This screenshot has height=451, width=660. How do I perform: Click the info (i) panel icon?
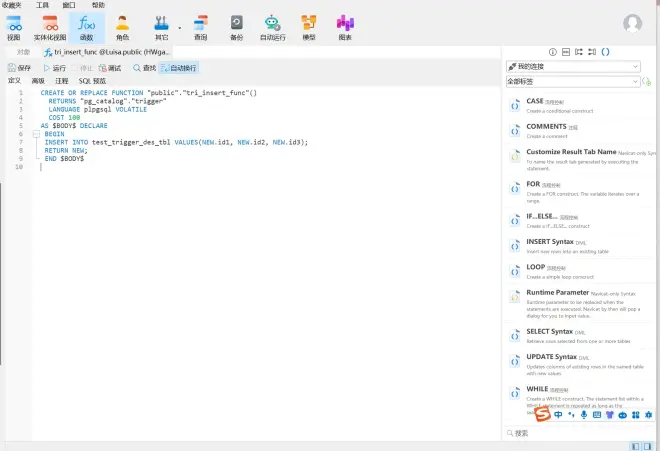pyautogui.click(x=553, y=52)
